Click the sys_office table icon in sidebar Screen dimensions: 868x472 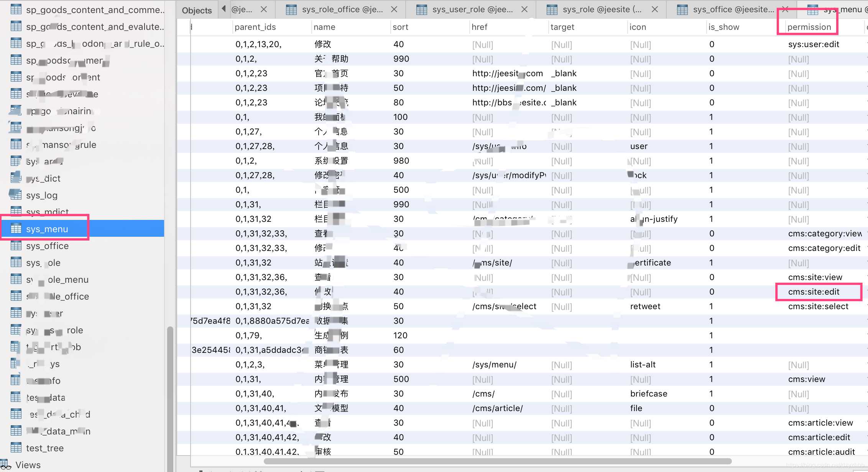pyautogui.click(x=16, y=246)
